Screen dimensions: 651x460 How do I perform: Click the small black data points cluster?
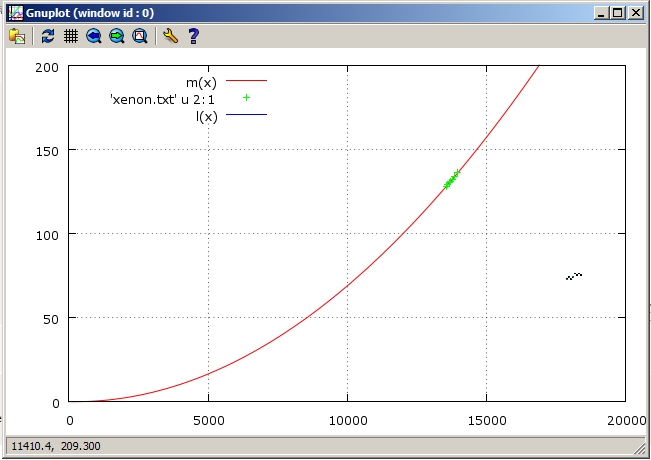(574, 276)
